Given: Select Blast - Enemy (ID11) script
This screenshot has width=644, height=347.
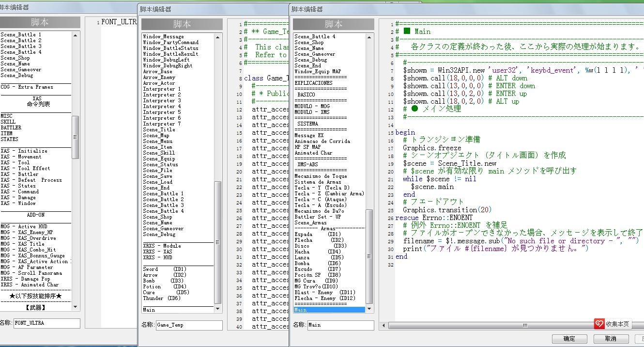Looking at the screenshot, I should coord(325,292).
